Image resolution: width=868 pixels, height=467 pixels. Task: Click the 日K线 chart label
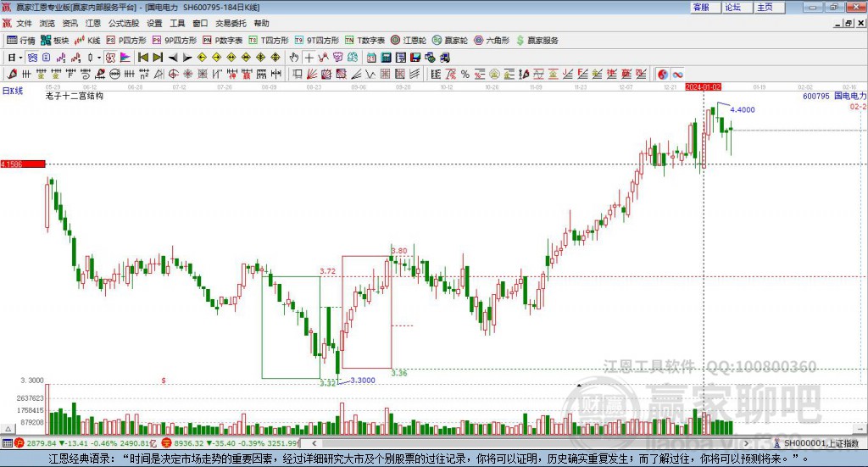[12, 91]
